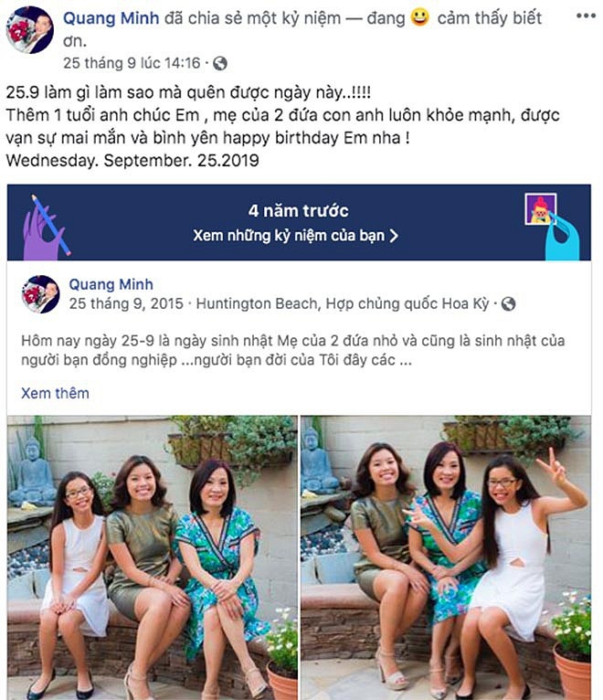
Task: Click the purple hand with pencil illustration
Action: (47, 228)
